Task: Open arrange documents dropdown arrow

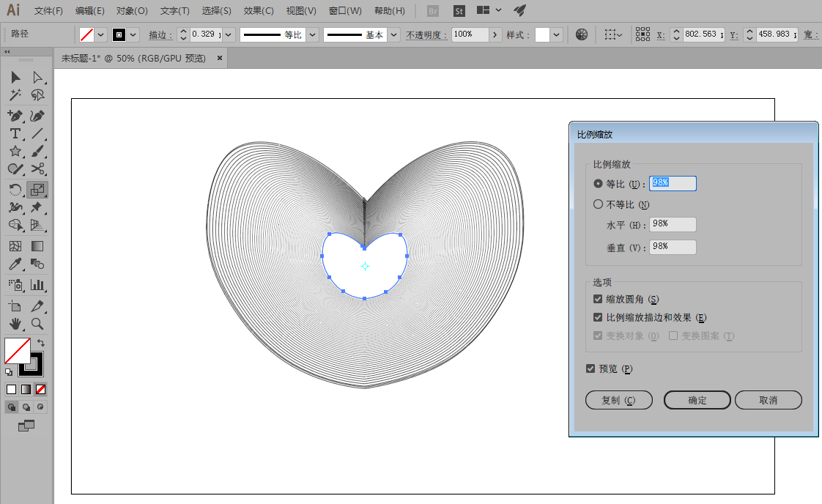Action: (x=498, y=10)
